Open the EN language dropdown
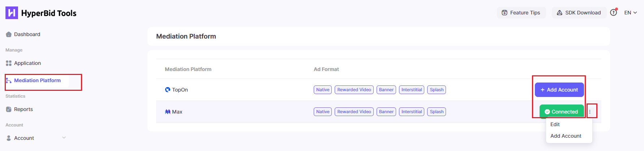The image size is (644, 151). tap(630, 13)
